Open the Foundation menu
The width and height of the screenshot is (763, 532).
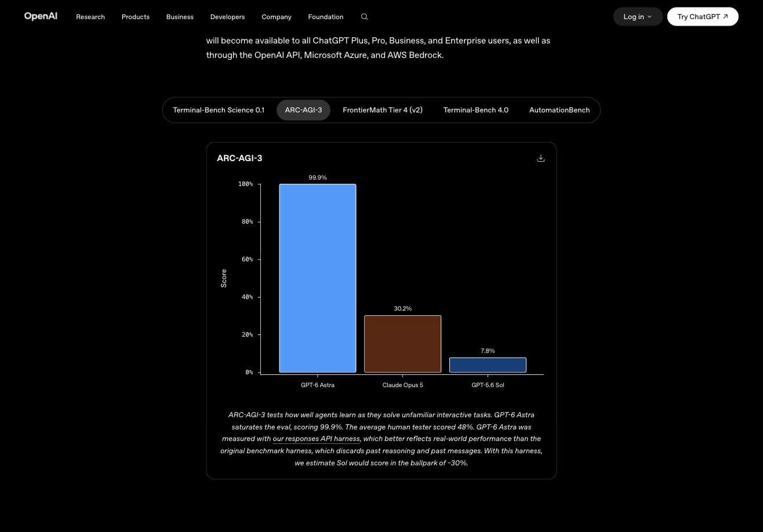click(326, 17)
